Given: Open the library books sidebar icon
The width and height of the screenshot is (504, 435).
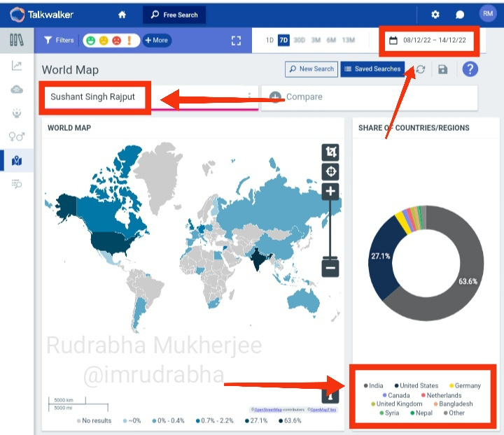Looking at the screenshot, I should [17, 40].
